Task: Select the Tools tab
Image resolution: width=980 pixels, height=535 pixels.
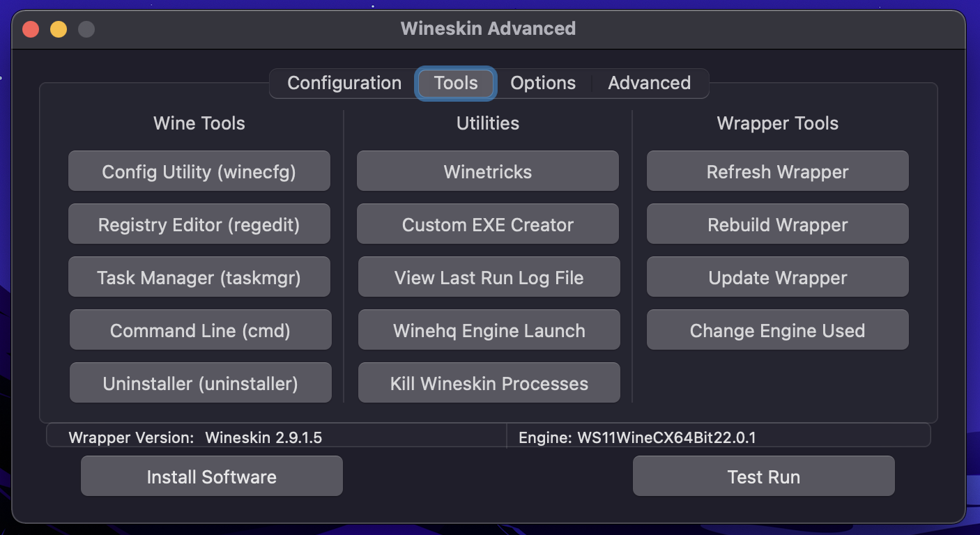Action: (x=456, y=83)
